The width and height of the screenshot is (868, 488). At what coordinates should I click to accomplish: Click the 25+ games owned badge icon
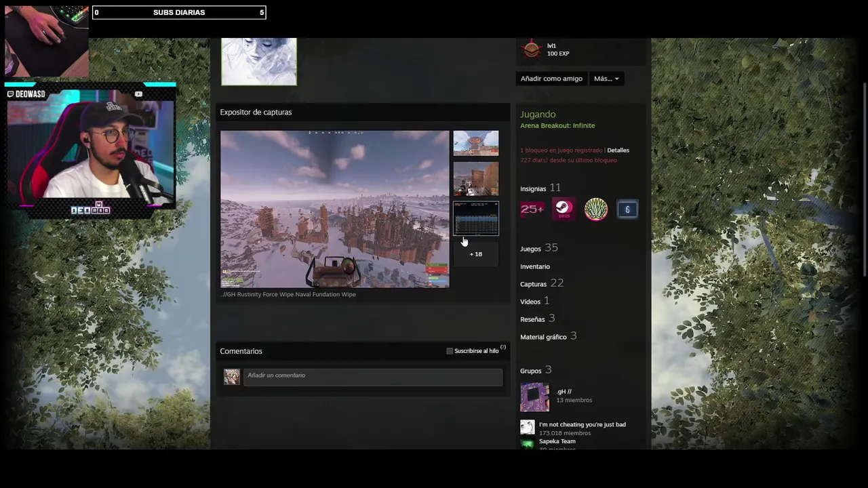pyautogui.click(x=532, y=209)
